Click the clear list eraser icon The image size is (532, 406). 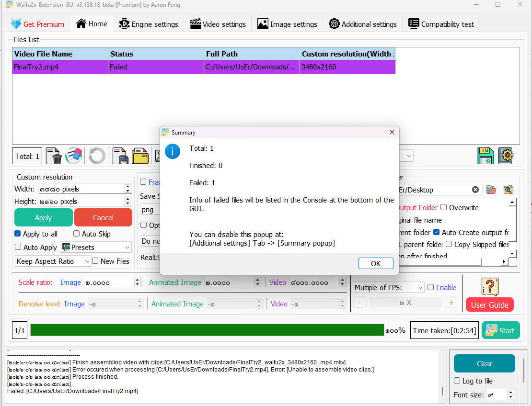click(74, 156)
